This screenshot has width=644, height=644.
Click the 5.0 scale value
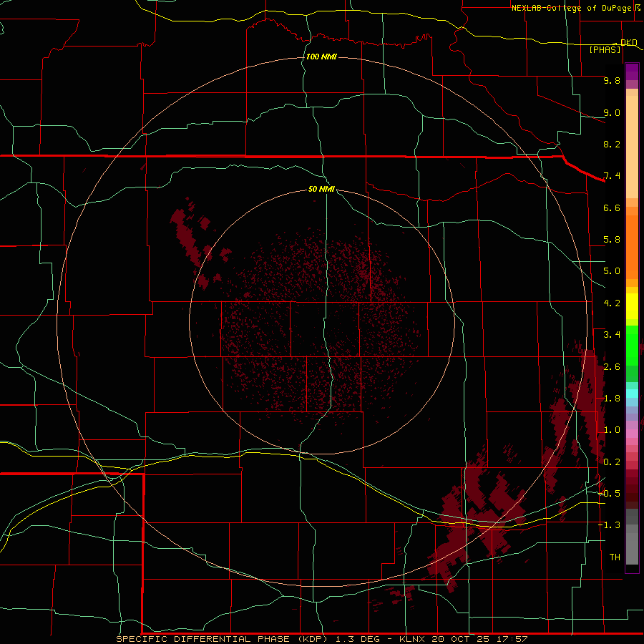click(x=612, y=271)
